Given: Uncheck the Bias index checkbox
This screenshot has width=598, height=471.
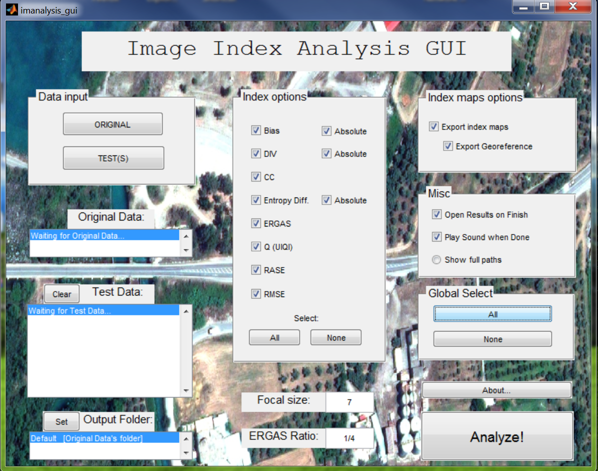Looking at the screenshot, I should pyautogui.click(x=256, y=130).
